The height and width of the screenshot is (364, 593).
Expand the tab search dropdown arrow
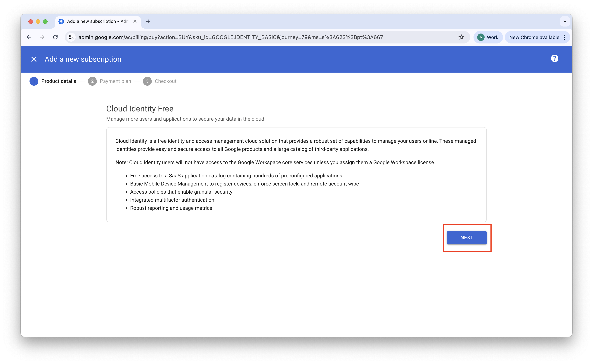[565, 21]
